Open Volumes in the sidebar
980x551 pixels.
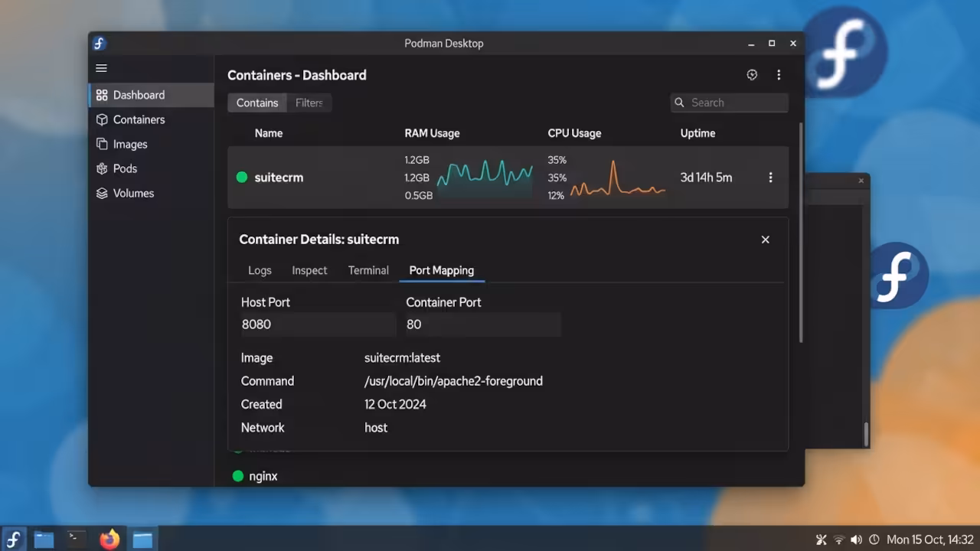152,193
